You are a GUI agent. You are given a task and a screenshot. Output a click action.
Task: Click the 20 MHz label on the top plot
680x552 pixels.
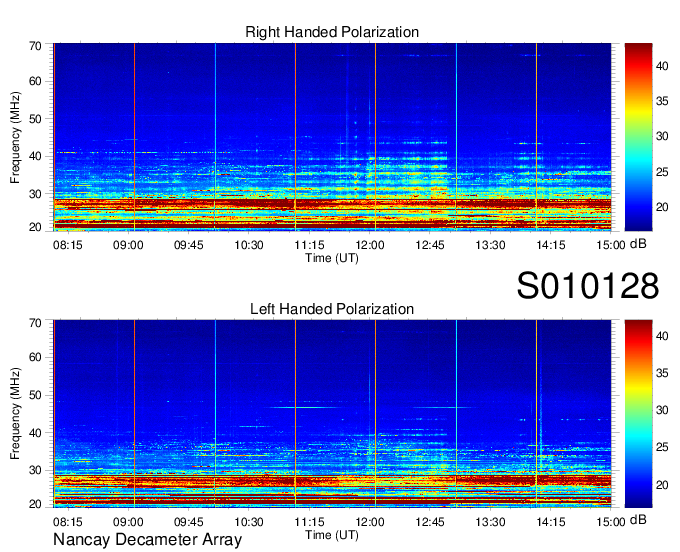35,227
